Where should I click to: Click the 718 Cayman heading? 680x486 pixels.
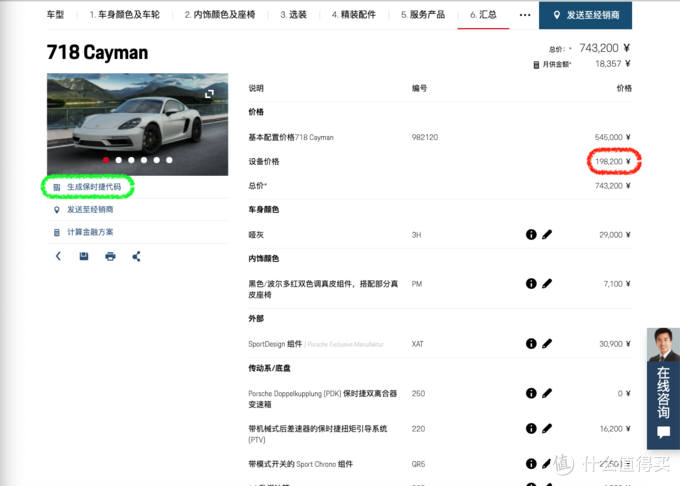(x=97, y=52)
